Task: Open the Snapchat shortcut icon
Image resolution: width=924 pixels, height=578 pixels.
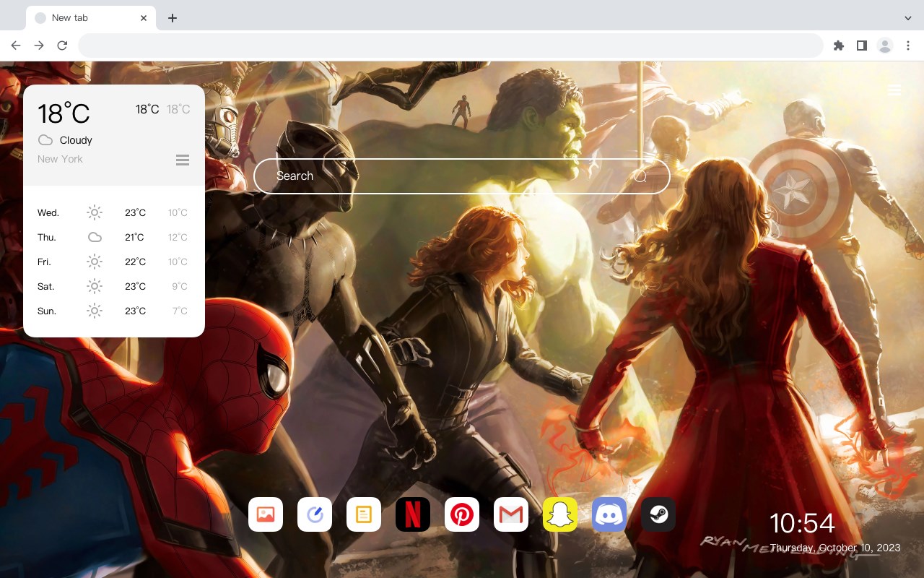Action: pos(560,514)
